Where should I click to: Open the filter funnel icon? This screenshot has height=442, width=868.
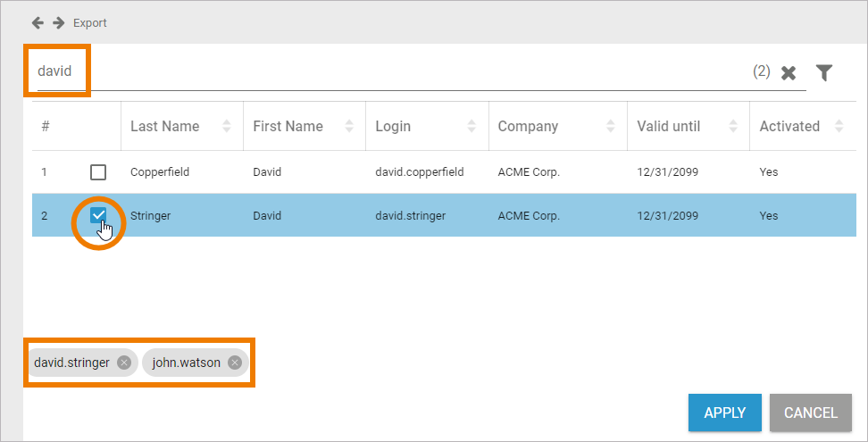(x=824, y=73)
